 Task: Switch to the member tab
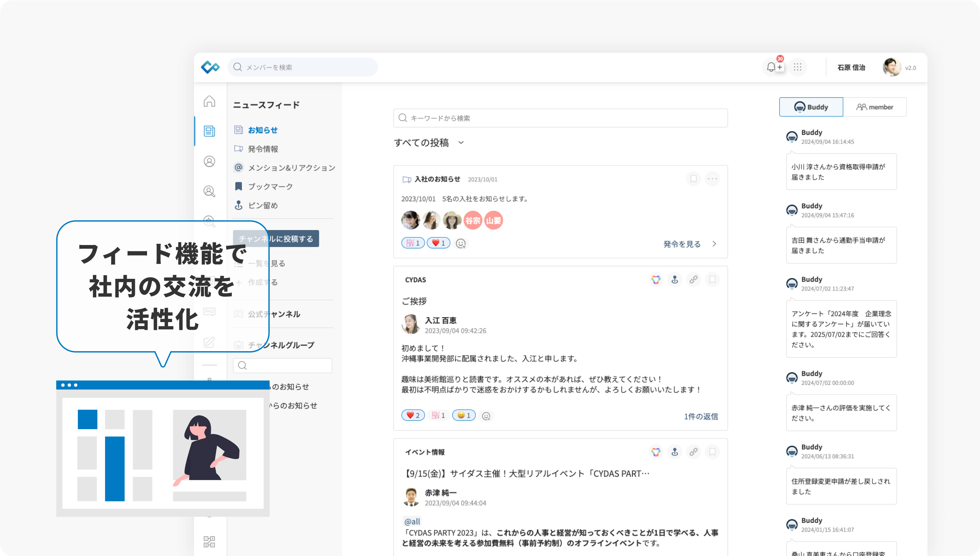pos(875,107)
